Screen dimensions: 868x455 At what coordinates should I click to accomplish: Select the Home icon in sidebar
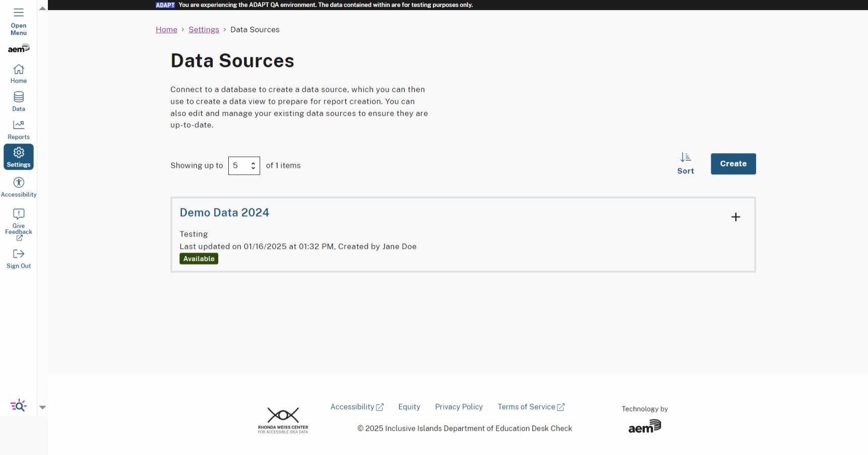coord(18,71)
